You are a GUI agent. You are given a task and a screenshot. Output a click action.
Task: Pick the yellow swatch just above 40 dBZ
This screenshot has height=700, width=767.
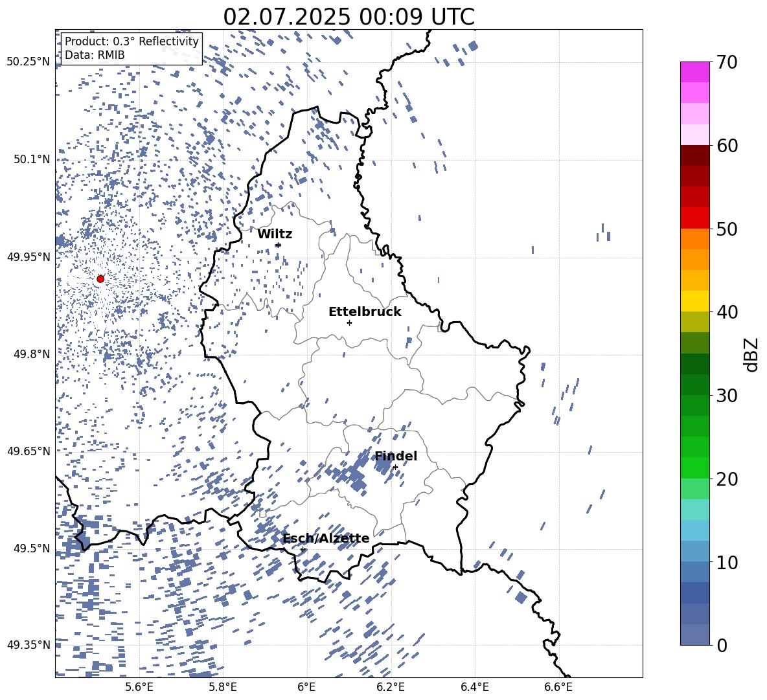point(694,301)
